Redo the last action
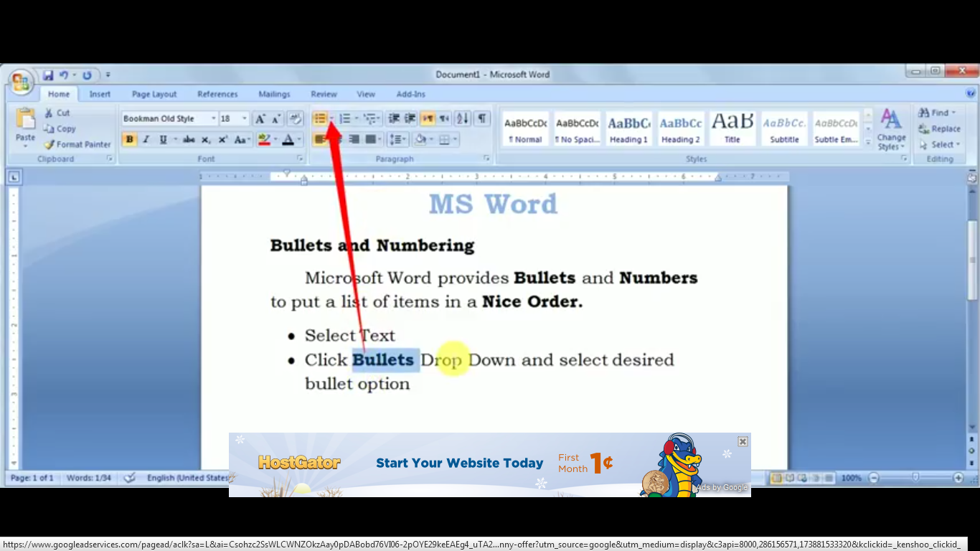The image size is (980, 551). (87, 75)
